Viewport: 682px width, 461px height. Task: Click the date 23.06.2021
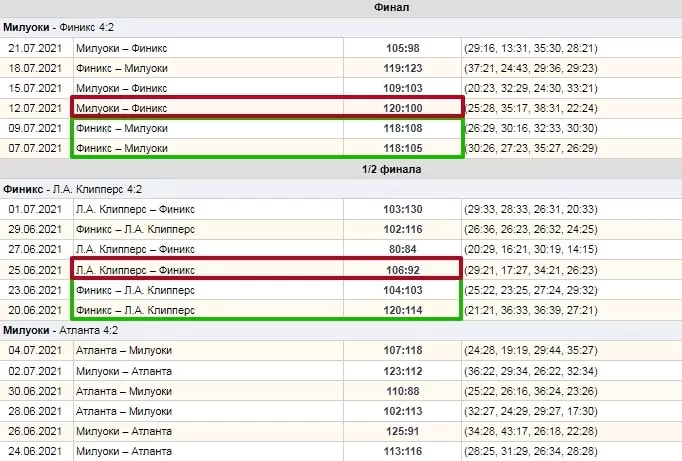pyautogui.click(x=35, y=290)
